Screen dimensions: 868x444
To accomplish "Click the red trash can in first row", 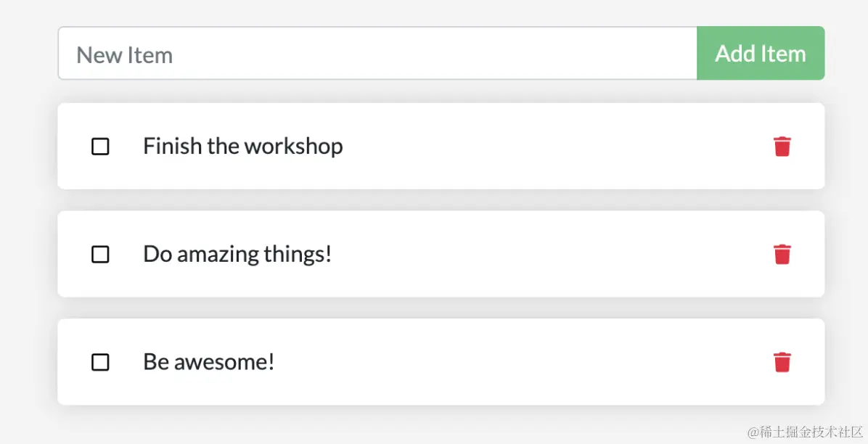I will (x=782, y=147).
